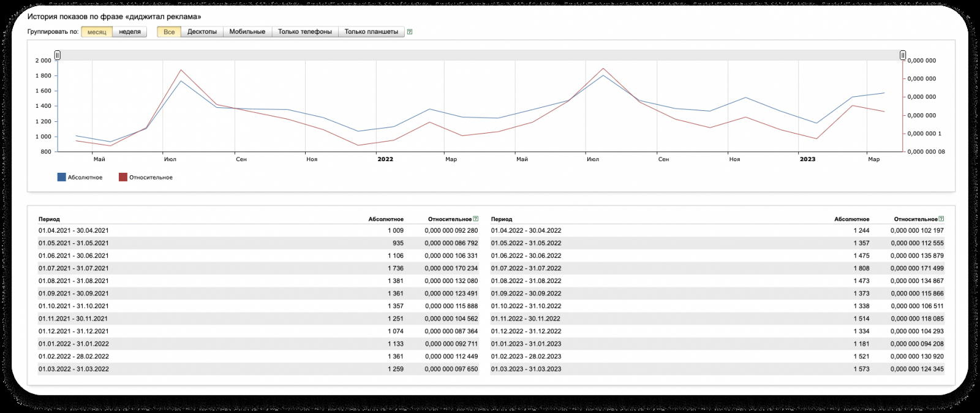Switch grouping to неделя
The width and height of the screenshot is (980, 413).
pyautogui.click(x=130, y=32)
